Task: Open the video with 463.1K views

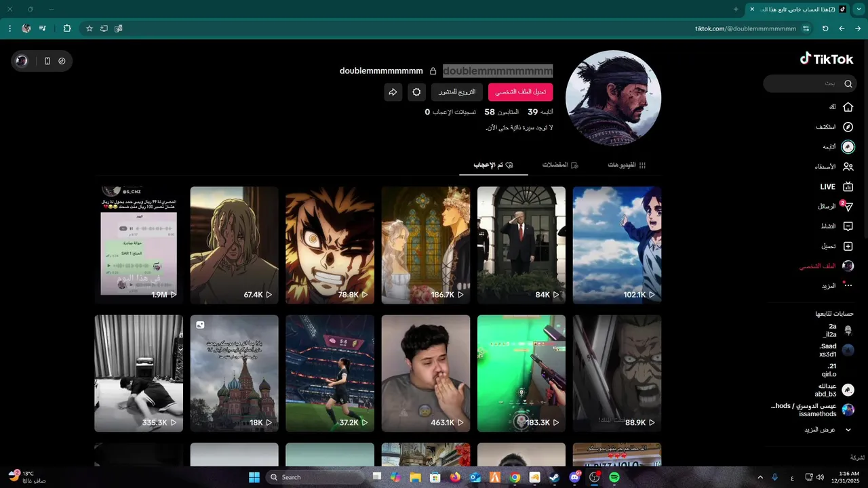Action: (x=426, y=373)
